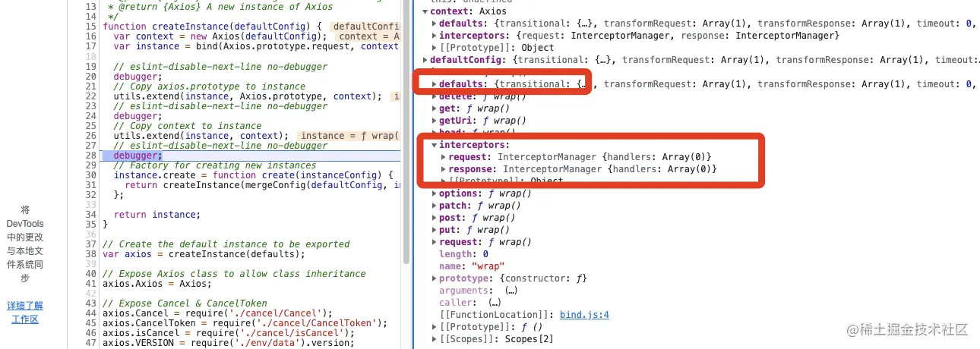
Task: Evaluate the 'caller: (…)' getter value
Action: point(495,303)
